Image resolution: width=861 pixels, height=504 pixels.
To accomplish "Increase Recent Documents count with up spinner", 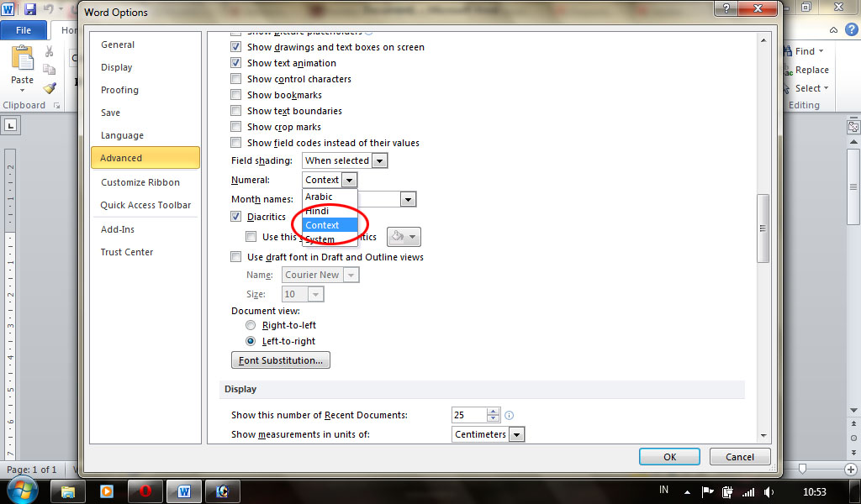I will click(x=494, y=412).
